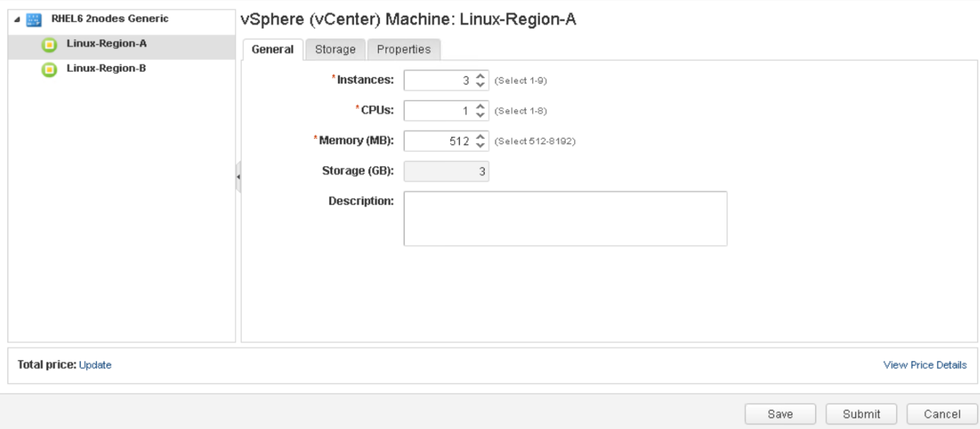Click the Submit button
Screen dimensions: 980x429
click(861, 414)
